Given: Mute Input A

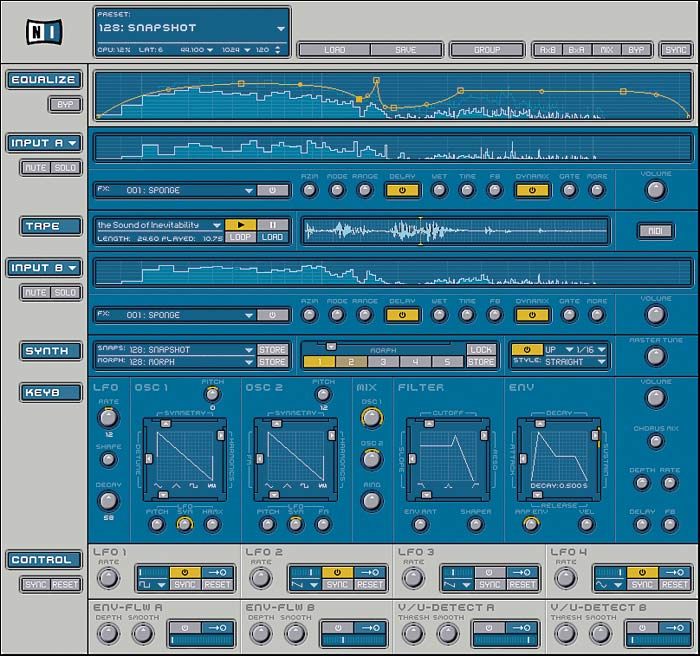Looking at the screenshot, I should 36,168.
